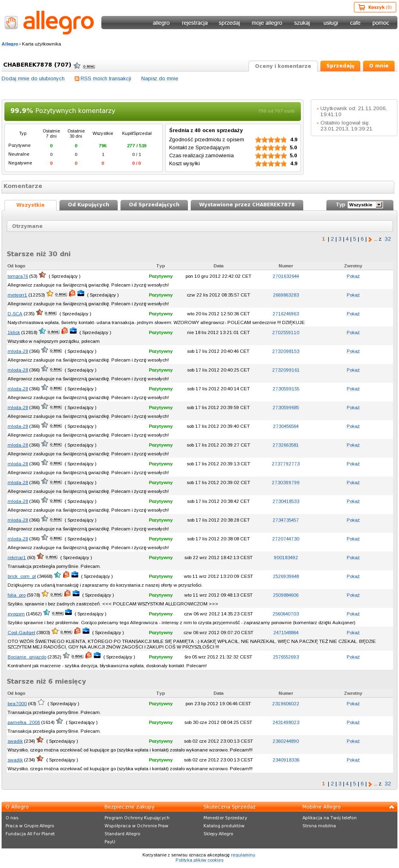
Task: Click the 'Allegro' breadcrumb link
Action: (x=10, y=44)
